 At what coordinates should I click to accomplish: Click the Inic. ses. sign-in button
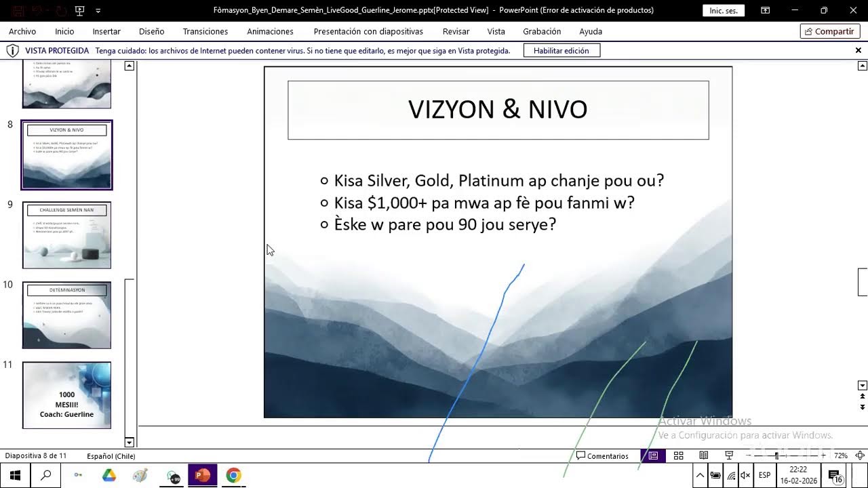pyautogui.click(x=724, y=11)
